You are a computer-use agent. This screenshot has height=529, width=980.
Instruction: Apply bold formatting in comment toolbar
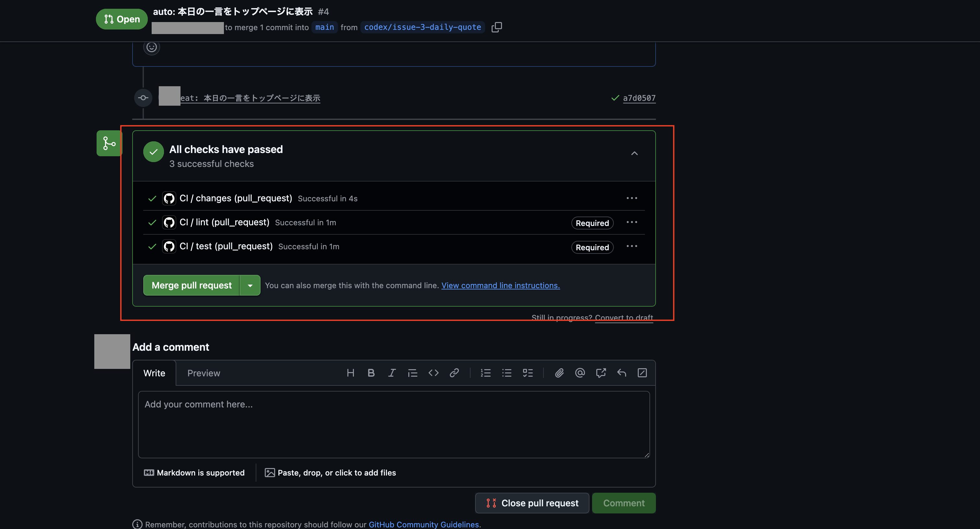pos(371,373)
